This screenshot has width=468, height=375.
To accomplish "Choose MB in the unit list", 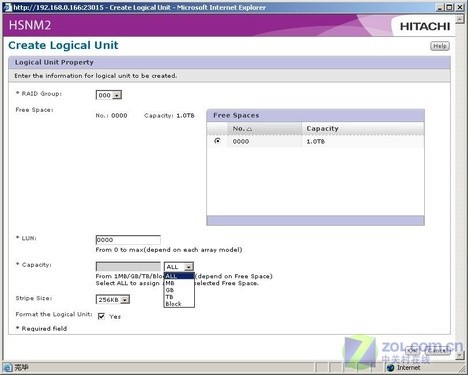I will coord(179,283).
